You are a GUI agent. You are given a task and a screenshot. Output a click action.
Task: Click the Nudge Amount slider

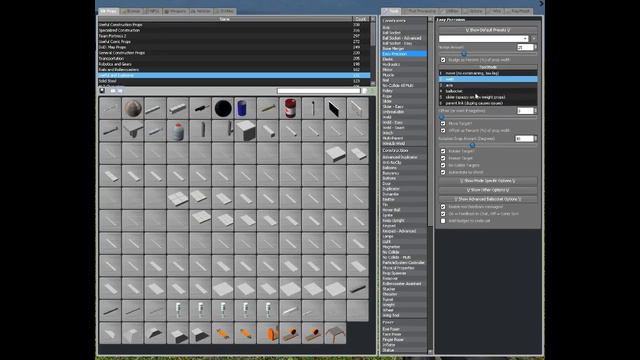coord(488,53)
